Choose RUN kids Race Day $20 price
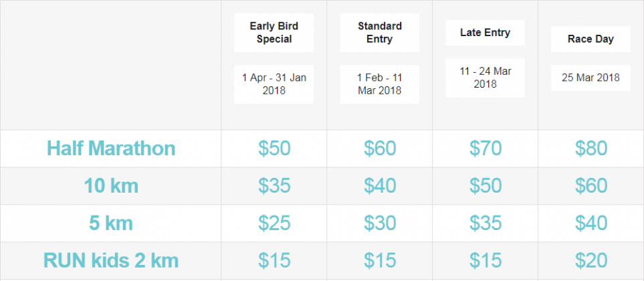Image resolution: width=644 pixels, height=281 pixels. click(x=591, y=260)
